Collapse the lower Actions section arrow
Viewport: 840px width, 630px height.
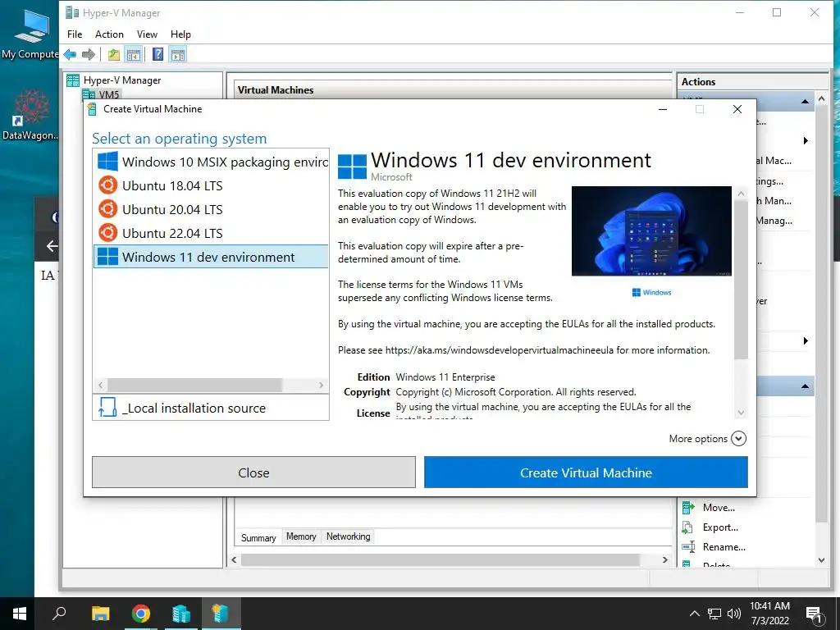pos(805,386)
